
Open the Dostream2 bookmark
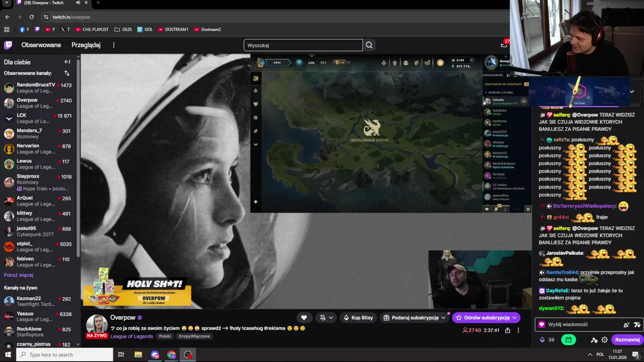[207, 30]
